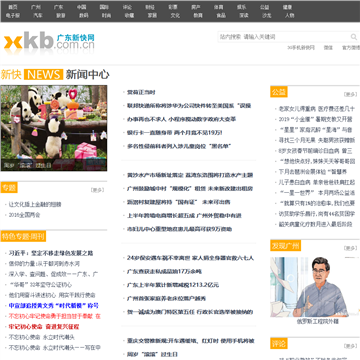Open the 24岁保安遇车祸不幸离世 headline
360x360 pixels.
190,258
